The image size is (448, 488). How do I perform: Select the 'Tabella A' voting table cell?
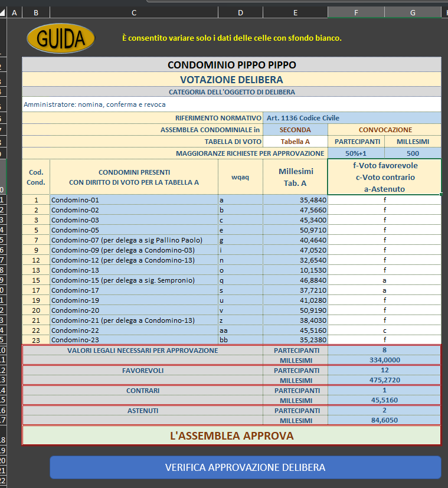pyautogui.click(x=295, y=142)
